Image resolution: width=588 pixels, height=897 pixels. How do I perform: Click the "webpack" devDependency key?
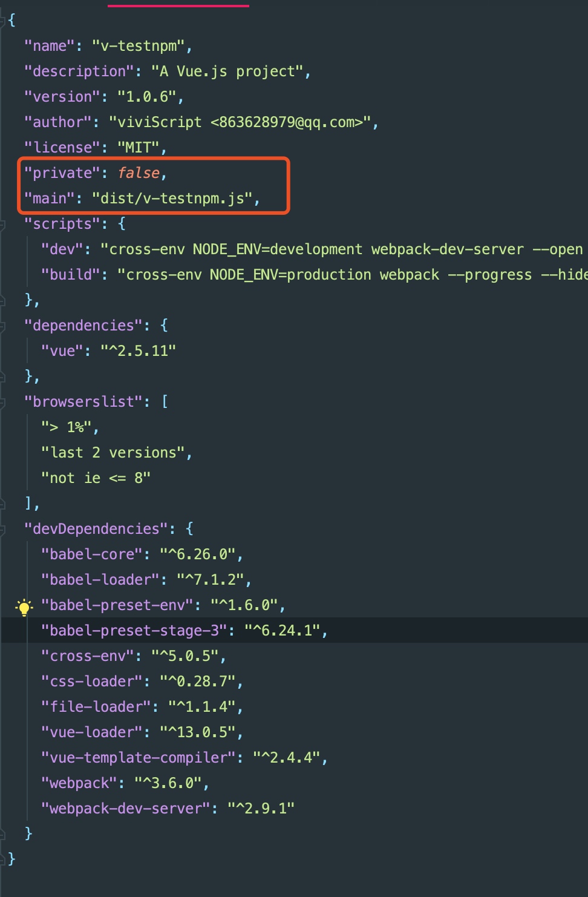[79, 783]
